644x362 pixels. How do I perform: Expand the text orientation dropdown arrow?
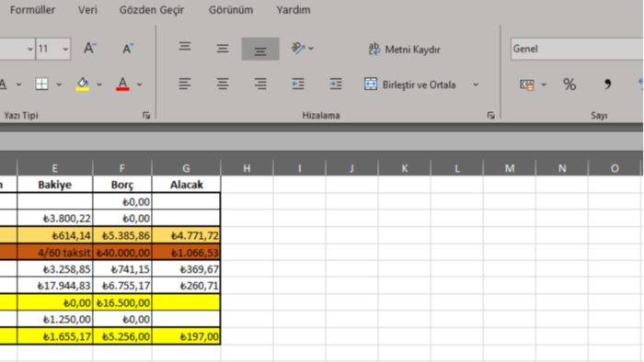pos(311,49)
